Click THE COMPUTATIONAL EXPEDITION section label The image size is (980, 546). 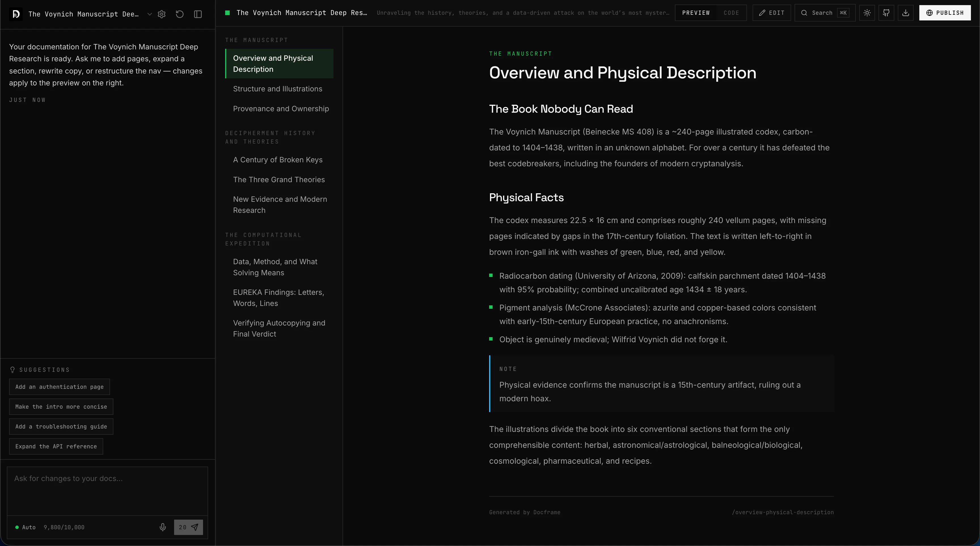pyautogui.click(x=263, y=239)
